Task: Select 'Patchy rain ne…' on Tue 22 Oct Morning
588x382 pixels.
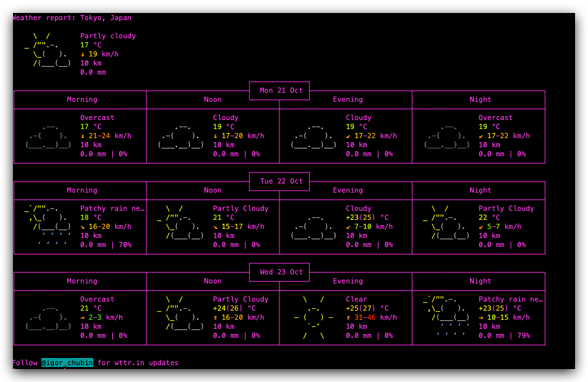Action: pos(113,209)
